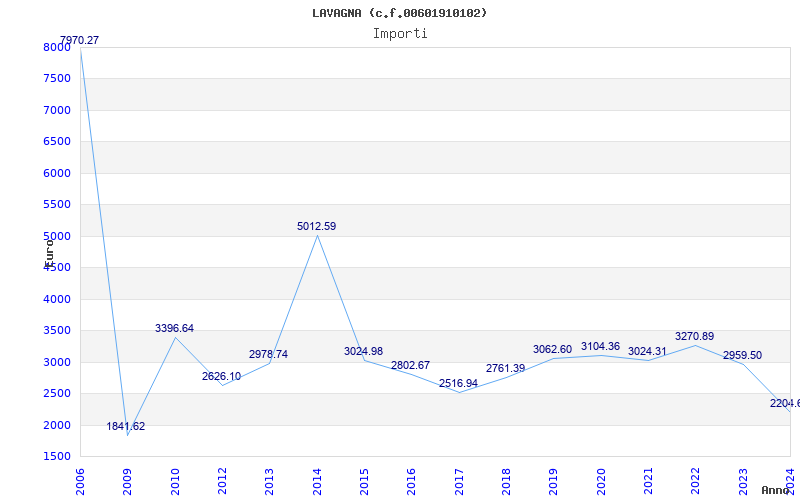Click the 8000 y-axis tick label
The width and height of the screenshot is (800, 500).
[57, 47]
